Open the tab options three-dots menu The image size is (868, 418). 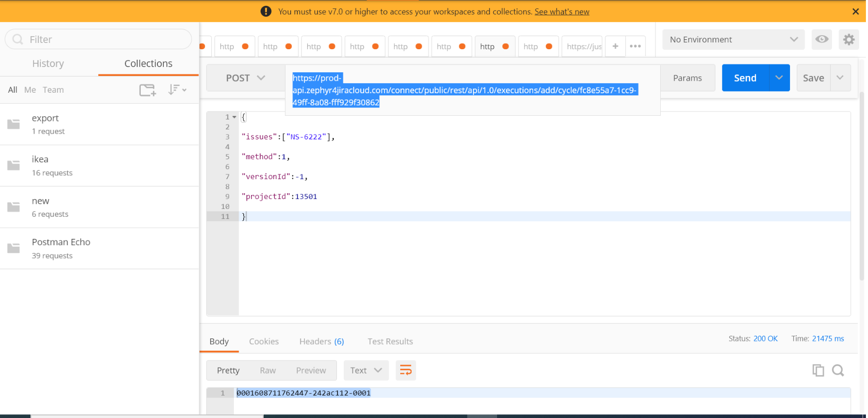[x=635, y=46]
